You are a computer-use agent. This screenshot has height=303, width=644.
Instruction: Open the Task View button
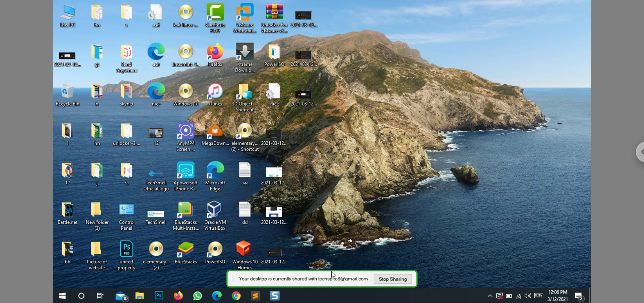100,296
